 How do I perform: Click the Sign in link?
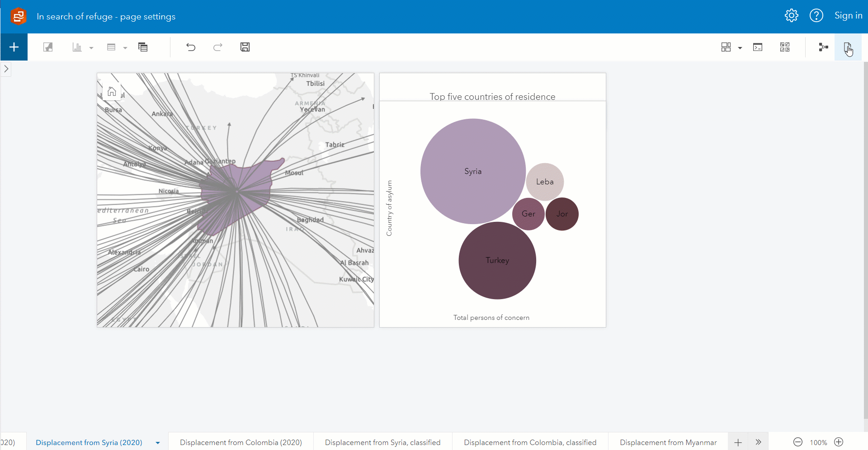tap(848, 15)
